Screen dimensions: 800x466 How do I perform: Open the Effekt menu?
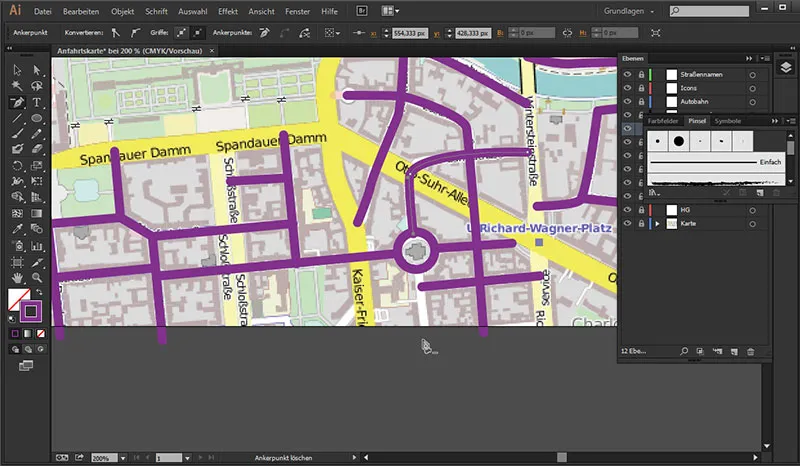click(228, 11)
